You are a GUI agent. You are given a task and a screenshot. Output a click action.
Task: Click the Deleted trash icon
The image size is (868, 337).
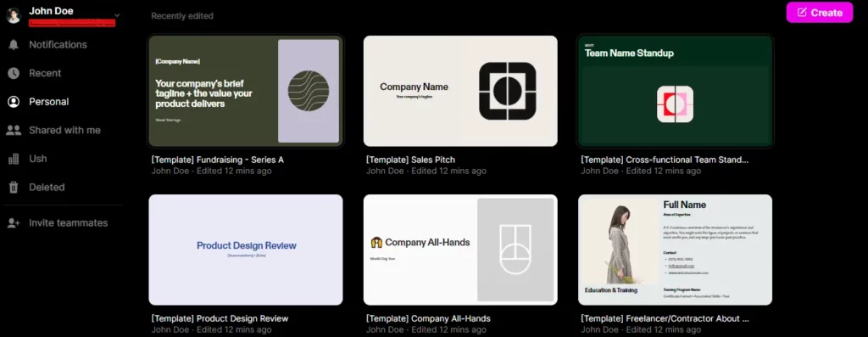tap(14, 188)
